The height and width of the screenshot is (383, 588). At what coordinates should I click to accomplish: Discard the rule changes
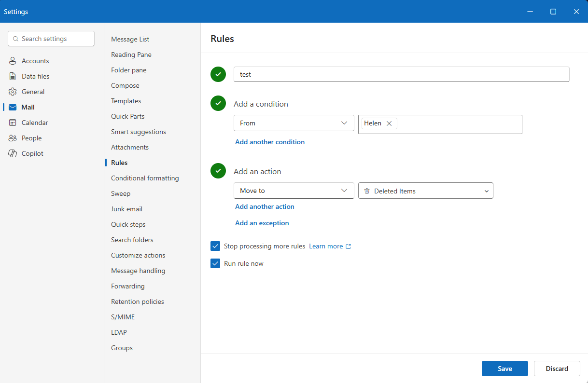coord(557,369)
